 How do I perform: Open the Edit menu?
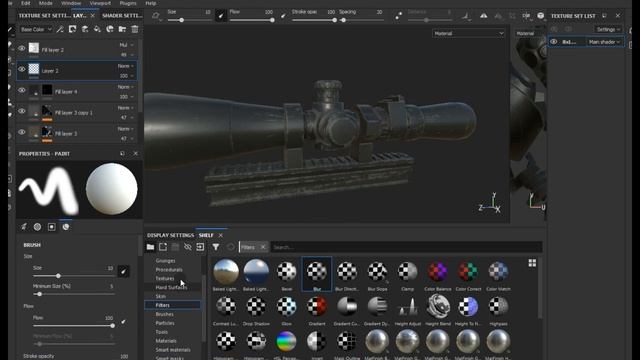pos(25,3)
